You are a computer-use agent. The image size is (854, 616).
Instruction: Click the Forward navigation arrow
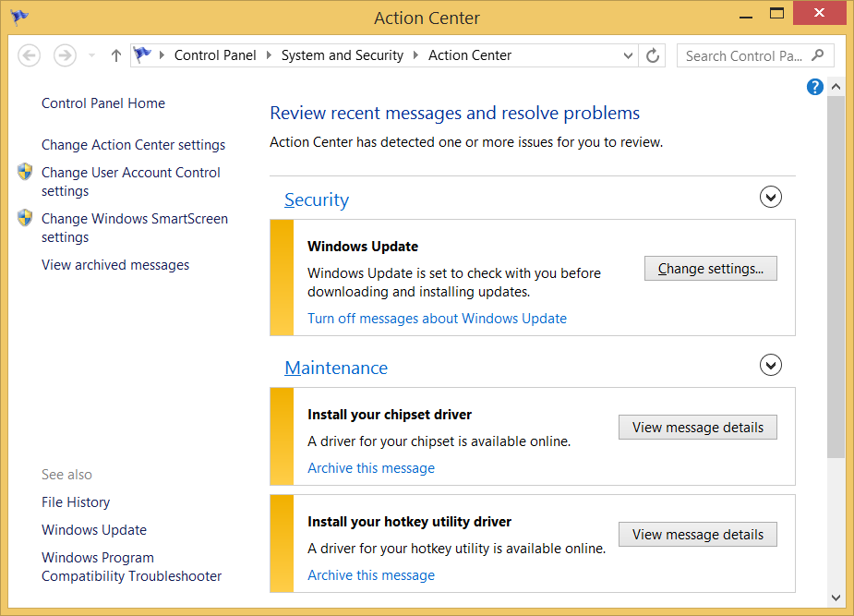pyautogui.click(x=65, y=55)
